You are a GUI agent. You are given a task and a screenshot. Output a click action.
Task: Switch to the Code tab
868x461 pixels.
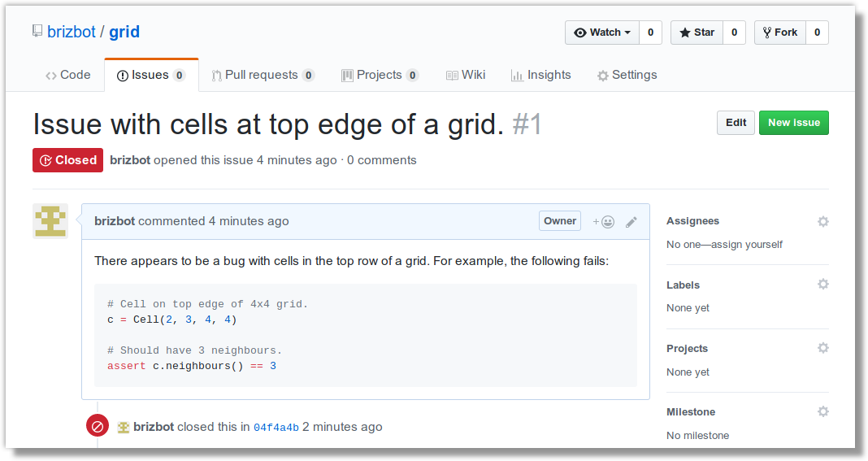pos(68,75)
